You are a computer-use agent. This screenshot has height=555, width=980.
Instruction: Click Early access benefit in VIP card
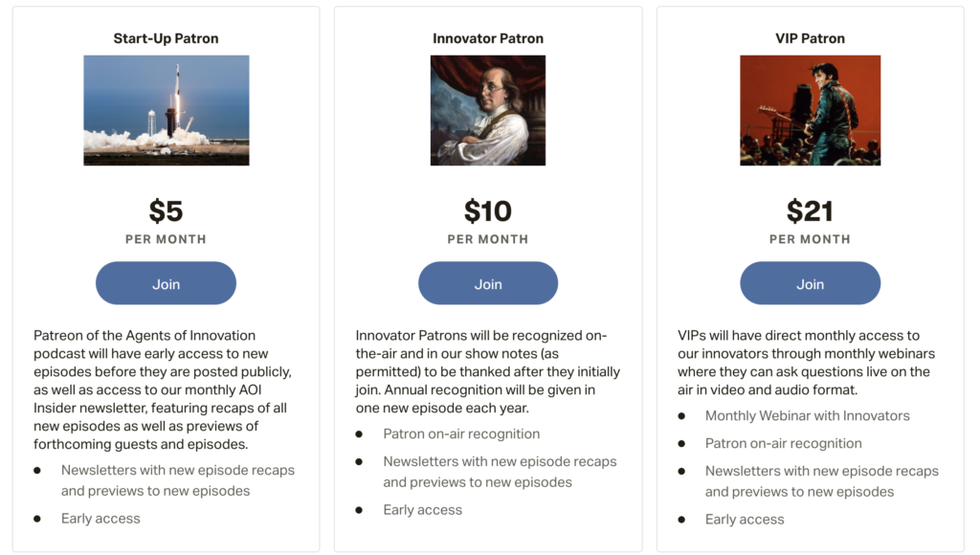(745, 519)
